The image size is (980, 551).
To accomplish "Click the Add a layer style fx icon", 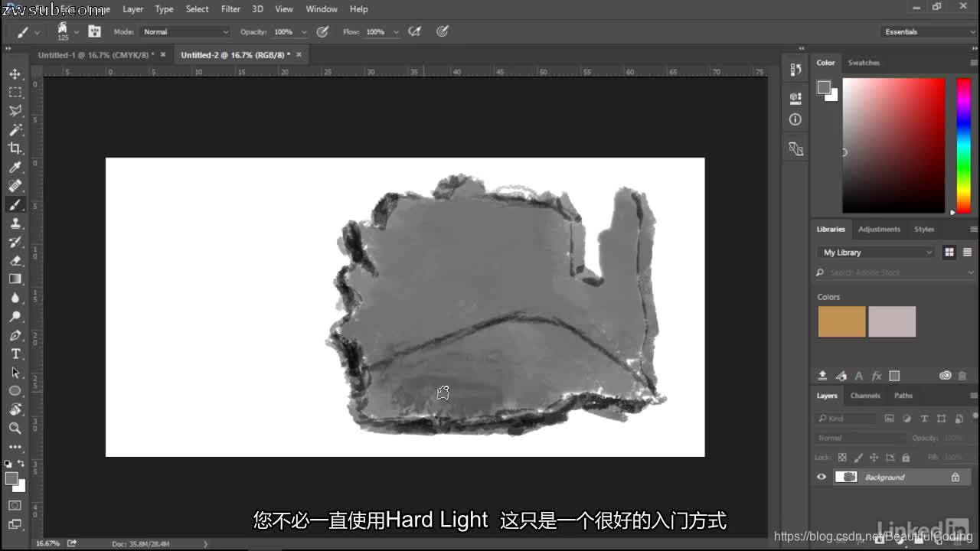I will click(877, 375).
